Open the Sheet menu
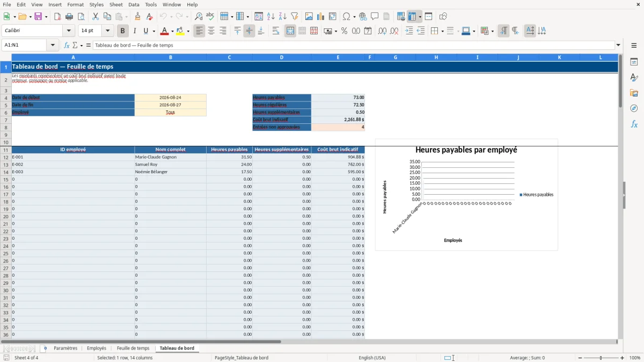The height and width of the screenshot is (362, 644). [x=116, y=4]
